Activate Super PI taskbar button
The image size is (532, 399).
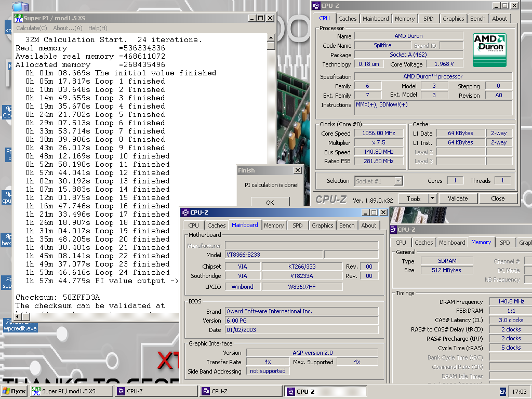[x=71, y=391]
